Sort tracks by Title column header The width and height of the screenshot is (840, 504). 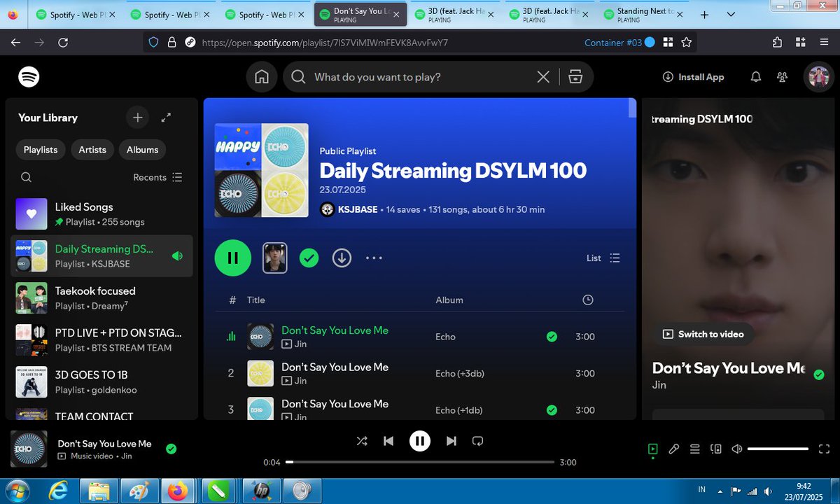point(256,300)
